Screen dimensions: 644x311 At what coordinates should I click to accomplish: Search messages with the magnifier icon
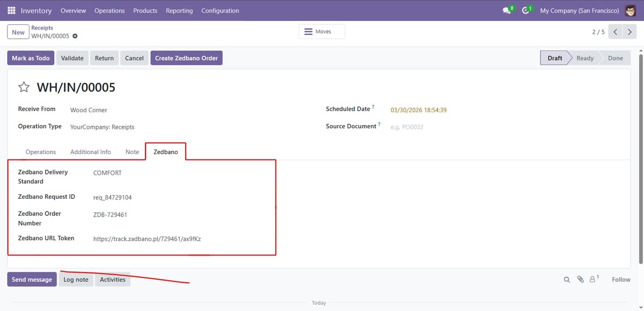click(567, 279)
